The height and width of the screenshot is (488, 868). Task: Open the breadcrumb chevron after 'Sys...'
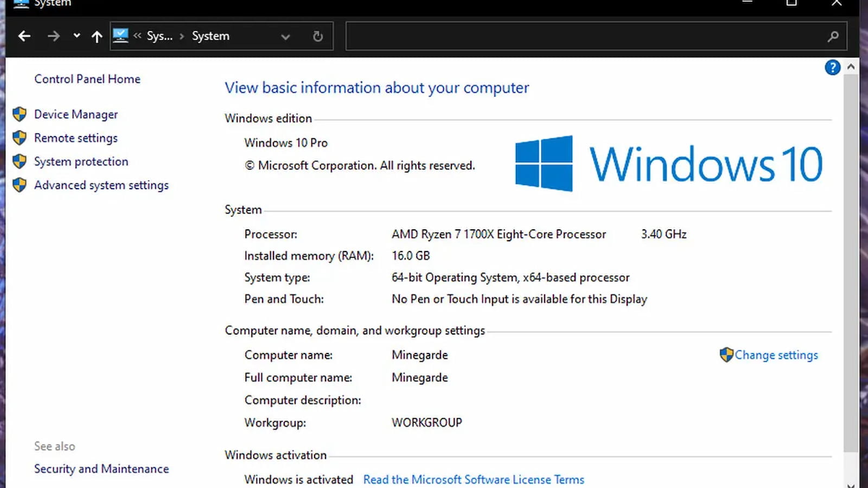coord(182,36)
